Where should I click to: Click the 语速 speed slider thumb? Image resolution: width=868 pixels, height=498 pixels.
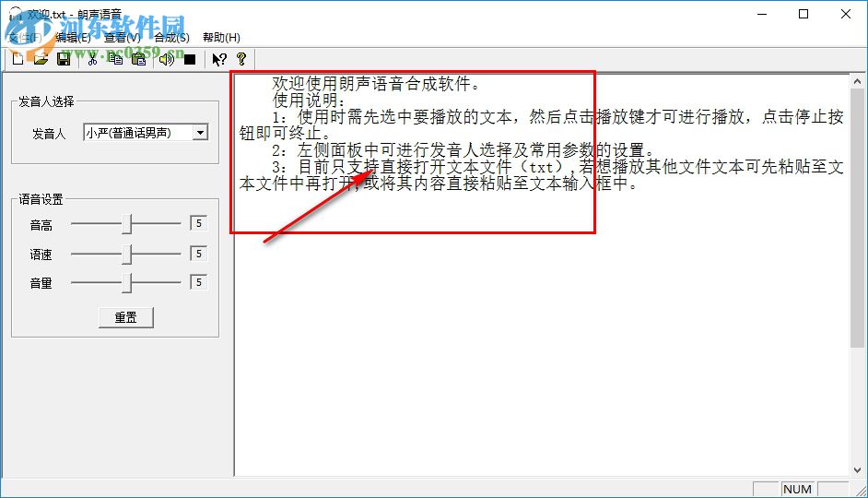click(127, 255)
